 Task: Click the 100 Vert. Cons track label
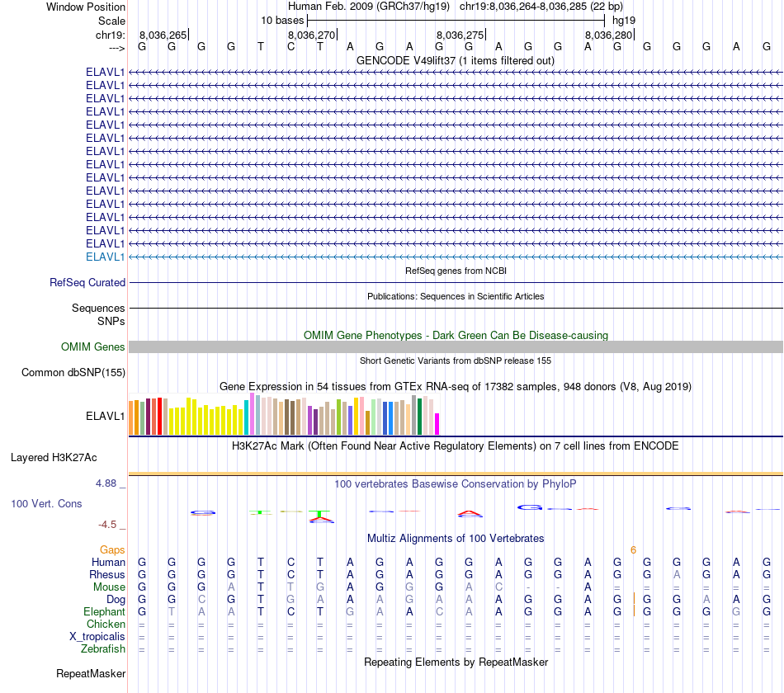tap(46, 504)
